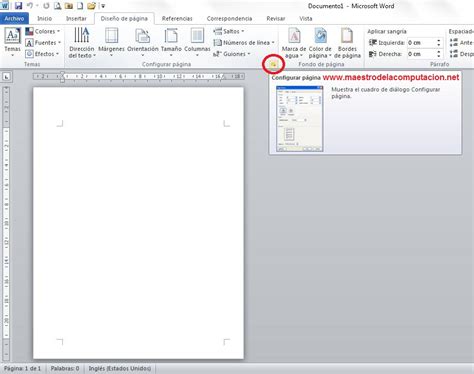Click the Orientación page orientation icon
This screenshot has width=474, height=374.
click(142, 36)
